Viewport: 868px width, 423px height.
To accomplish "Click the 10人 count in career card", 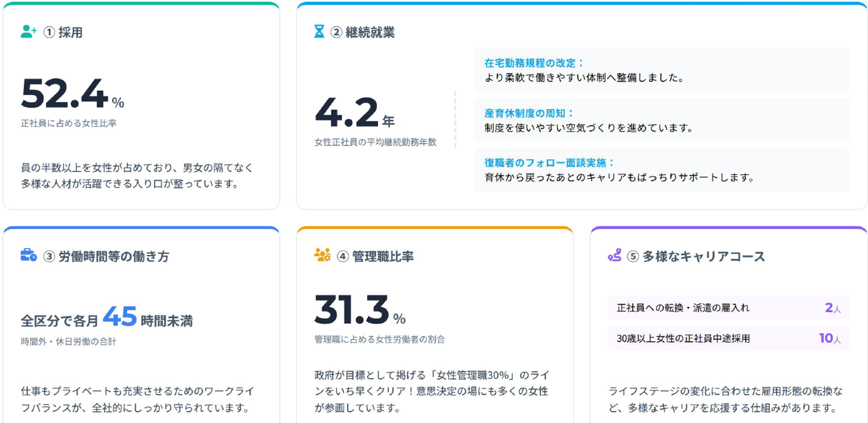I will click(x=830, y=338).
